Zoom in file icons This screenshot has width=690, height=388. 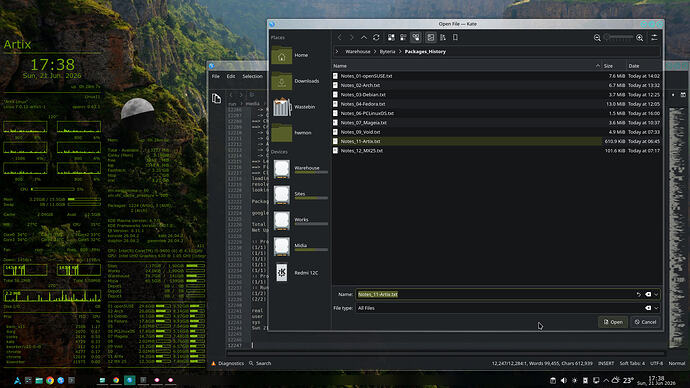[x=640, y=38]
